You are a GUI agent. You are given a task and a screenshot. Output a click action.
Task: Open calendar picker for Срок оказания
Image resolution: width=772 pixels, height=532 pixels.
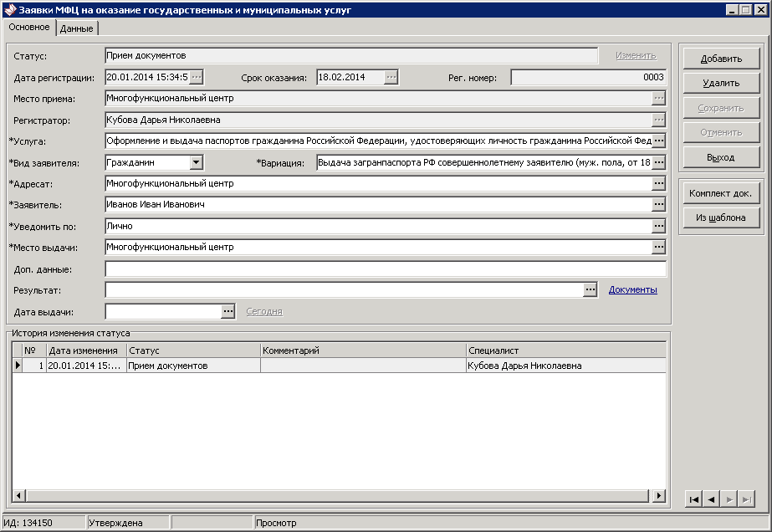pyautogui.click(x=391, y=78)
